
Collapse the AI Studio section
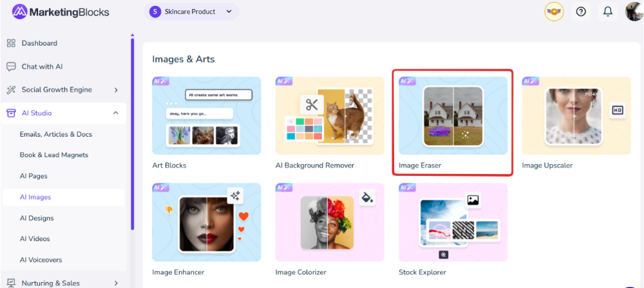click(116, 113)
